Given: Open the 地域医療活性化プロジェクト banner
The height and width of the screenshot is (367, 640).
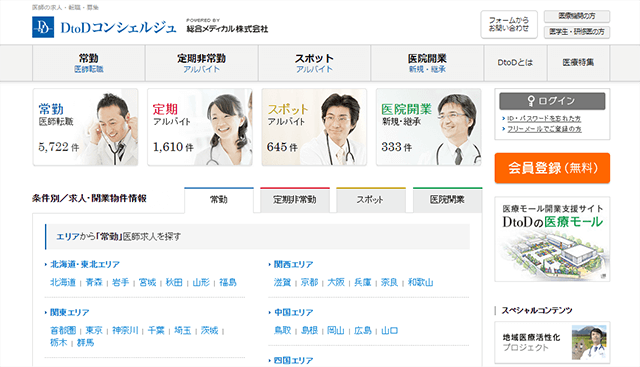Looking at the screenshot, I should pyautogui.click(x=552, y=343).
